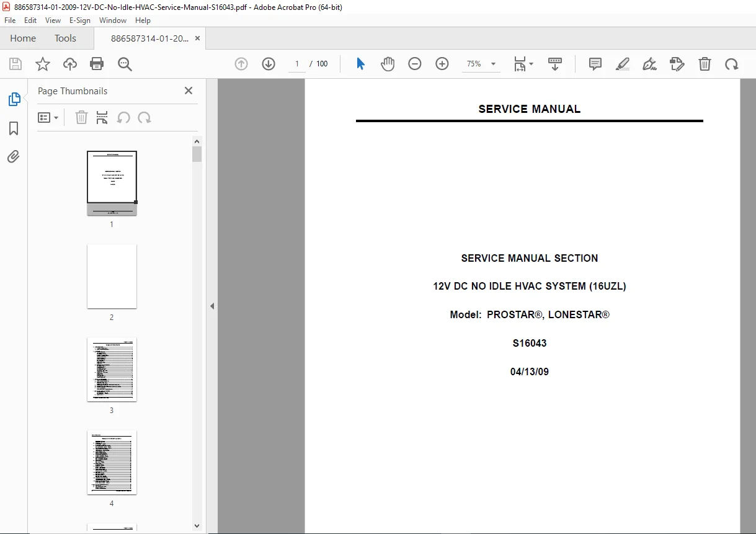Open the Edit menu
756x534 pixels.
30,20
